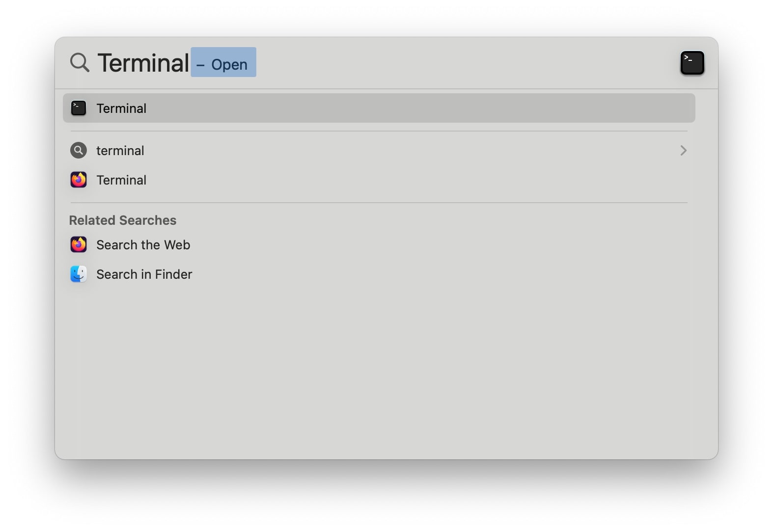The image size is (773, 532).
Task: Click the Related Searches section heading
Action: pyautogui.click(x=123, y=220)
